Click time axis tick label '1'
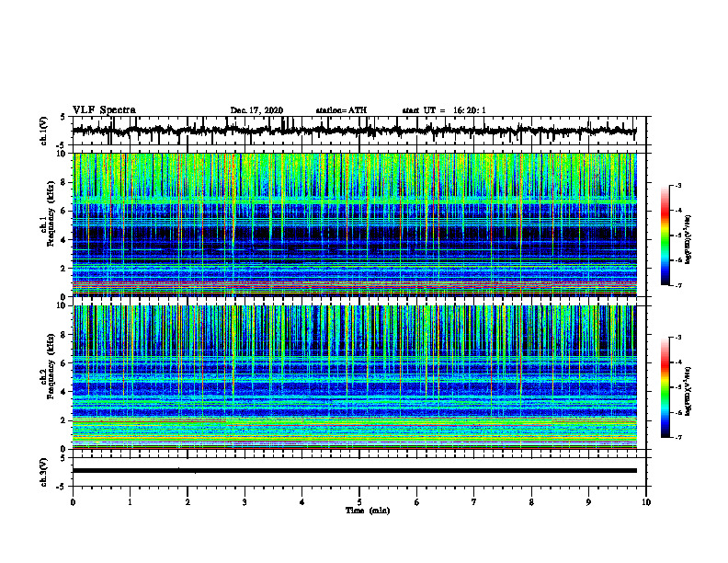 (130, 502)
